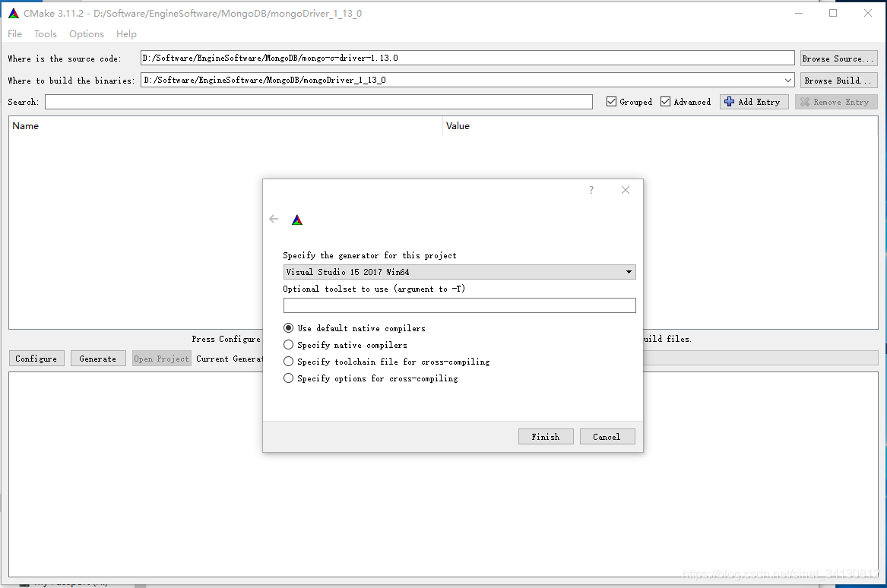This screenshot has height=588, width=887.
Task: Select Use default native compilers
Action: click(x=289, y=328)
